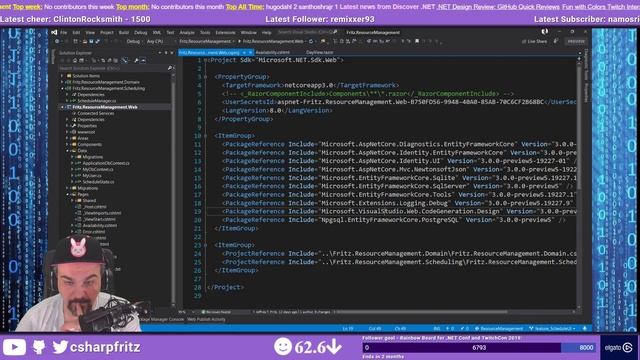This screenshot has height=360, width=640.
Task: Toggle the Solution Explorer auto-hide pin
Action: click(x=166, y=53)
